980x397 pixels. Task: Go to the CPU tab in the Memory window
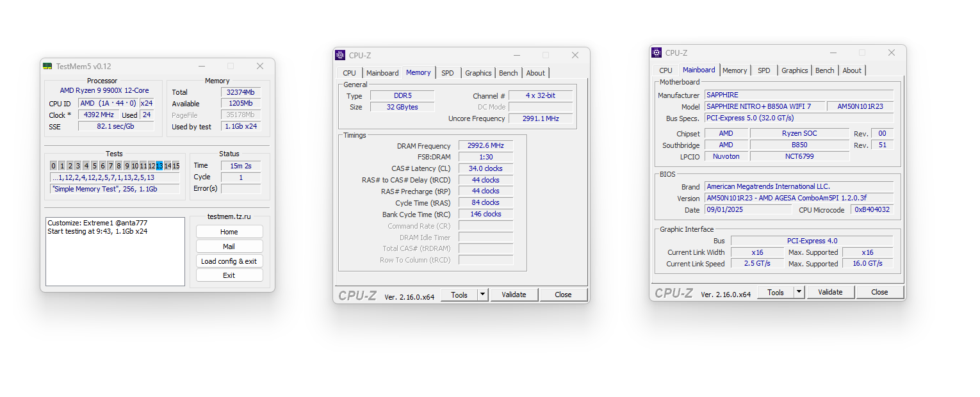349,73
